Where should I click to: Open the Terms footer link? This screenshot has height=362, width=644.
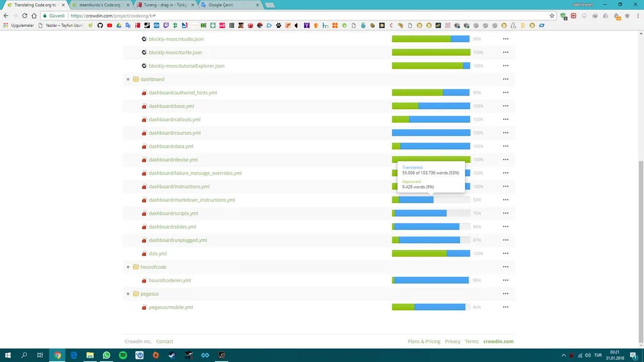472,341
